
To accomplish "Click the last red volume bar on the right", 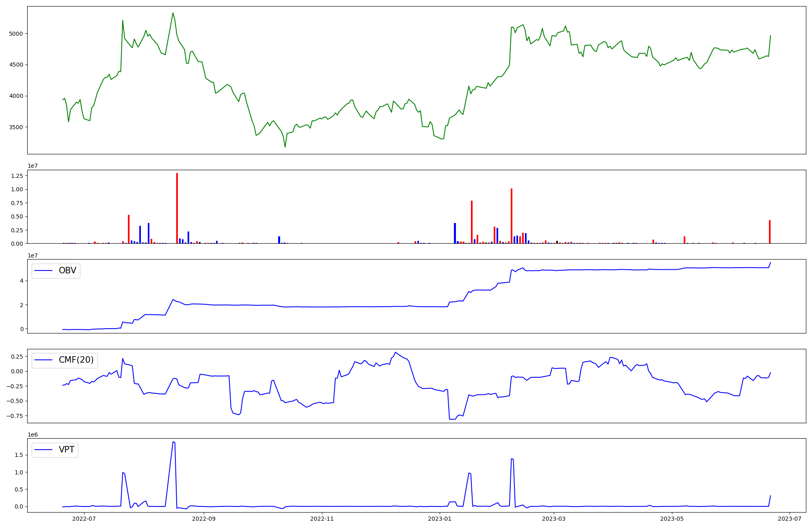I will click(770, 232).
